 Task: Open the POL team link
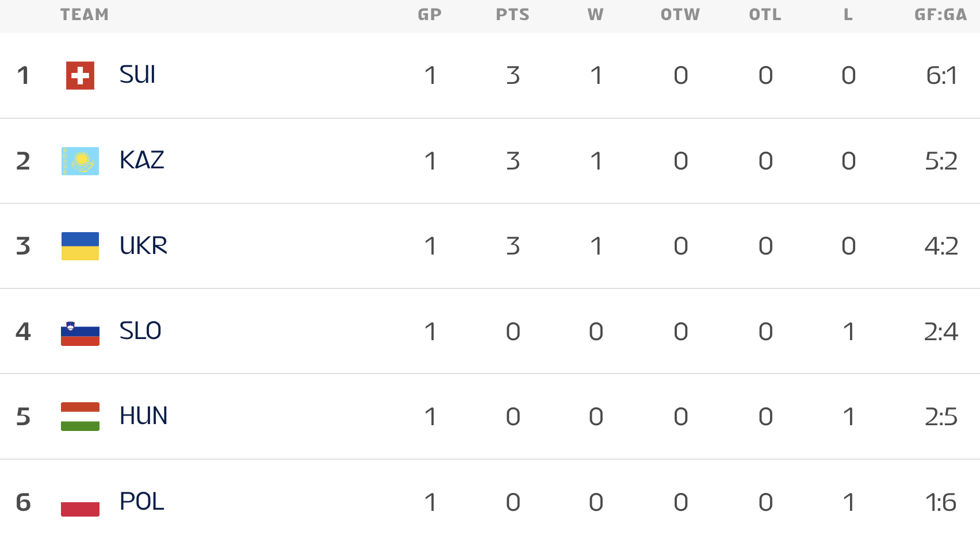click(141, 502)
